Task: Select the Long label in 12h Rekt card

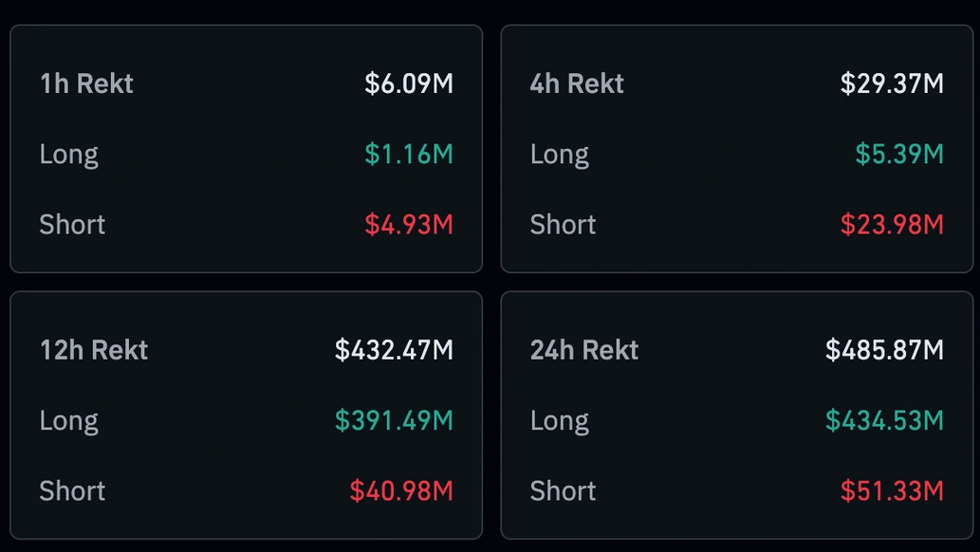Action: click(68, 420)
